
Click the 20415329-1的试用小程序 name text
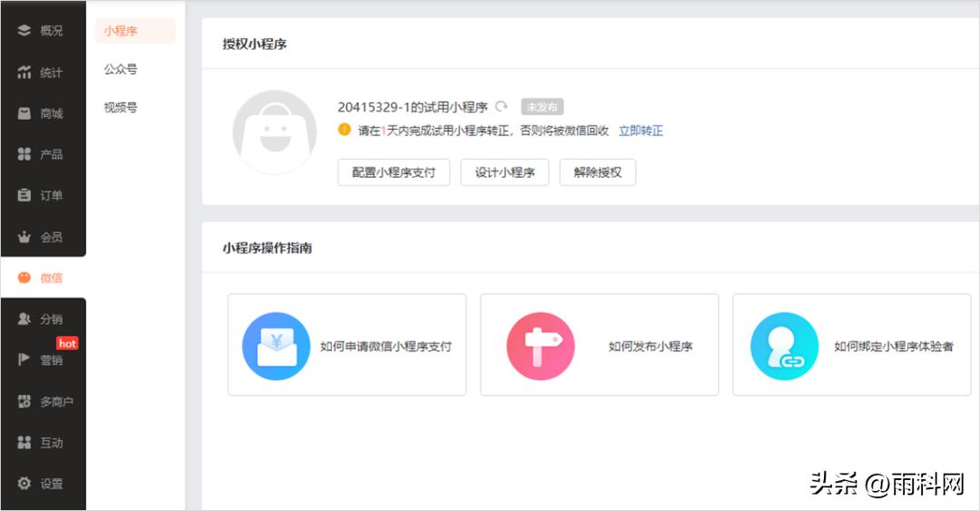[x=413, y=107]
